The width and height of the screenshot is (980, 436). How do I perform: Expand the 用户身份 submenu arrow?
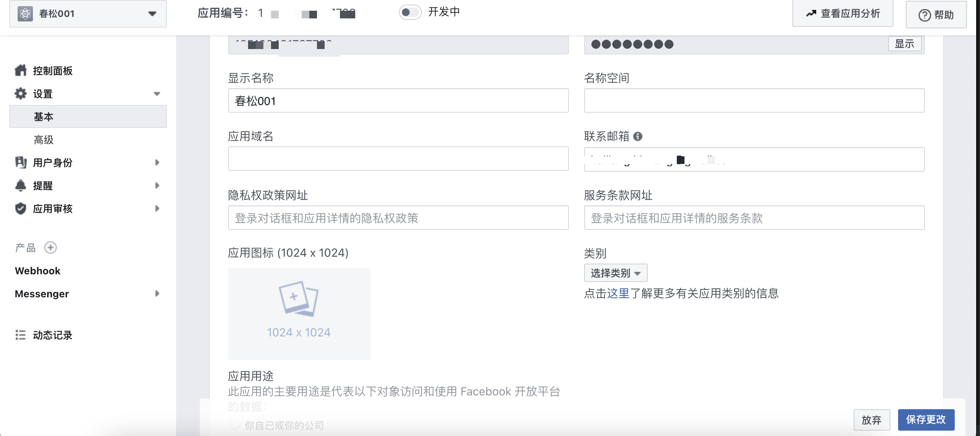point(157,162)
